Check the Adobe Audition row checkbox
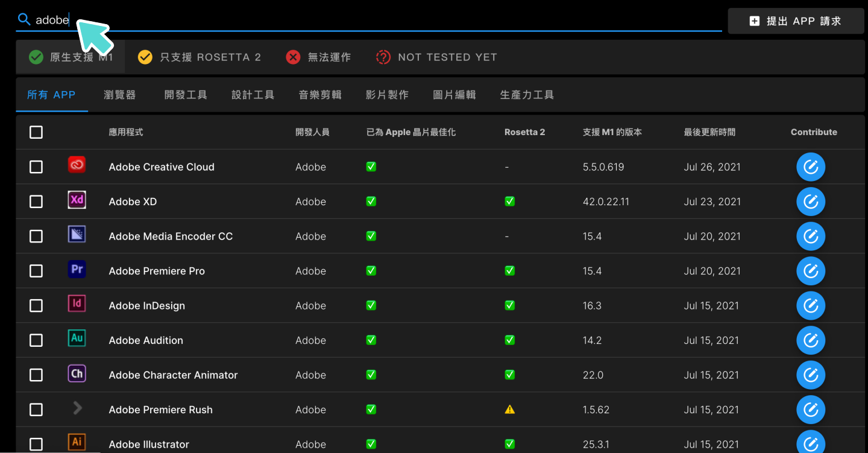The width and height of the screenshot is (868, 453). [x=36, y=340]
